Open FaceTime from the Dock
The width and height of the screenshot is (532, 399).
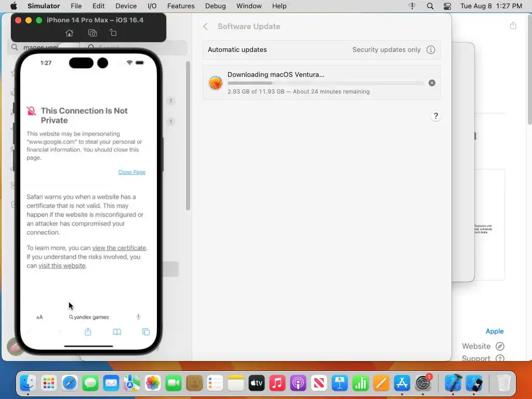point(174,383)
